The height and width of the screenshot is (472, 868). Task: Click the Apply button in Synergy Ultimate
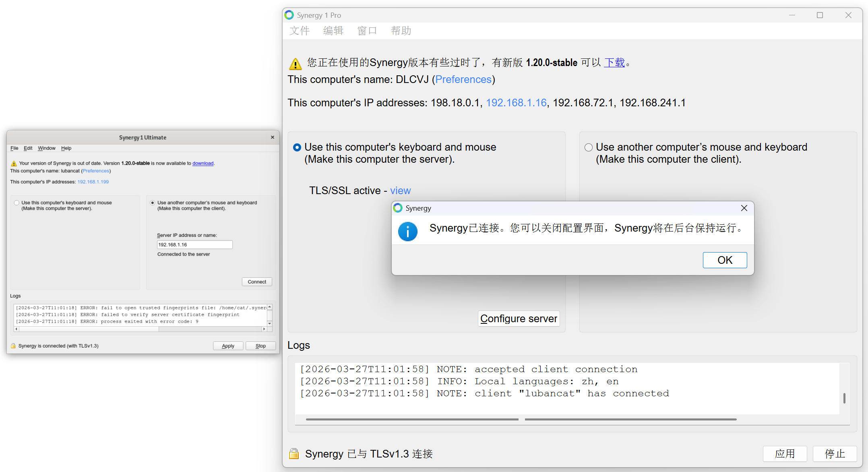[228, 346]
